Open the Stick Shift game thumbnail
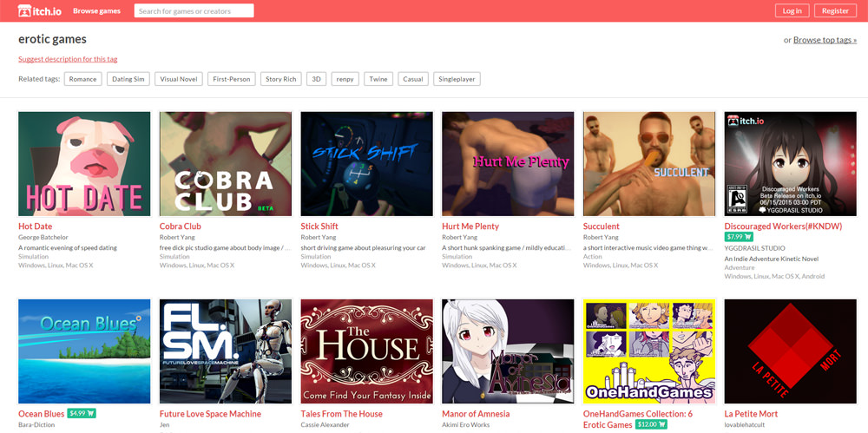The image size is (868, 433). [366, 164]
